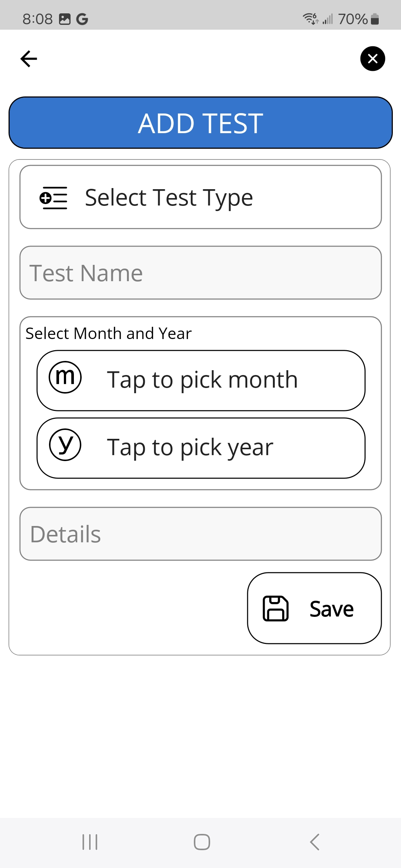Viewport: 401px width, 868px height.
Task: Tap the Select Month and Year label
Action: pyautogui.click(x=108, y=333)
